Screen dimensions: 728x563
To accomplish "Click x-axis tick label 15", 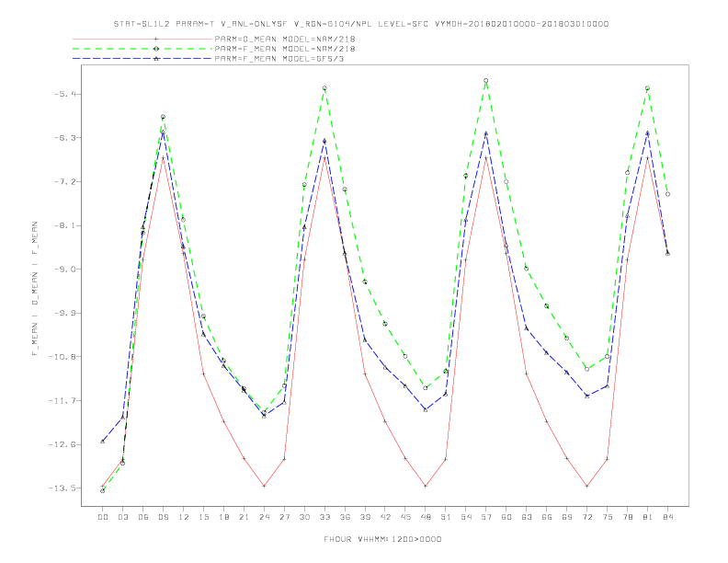I will click(204, 517).
